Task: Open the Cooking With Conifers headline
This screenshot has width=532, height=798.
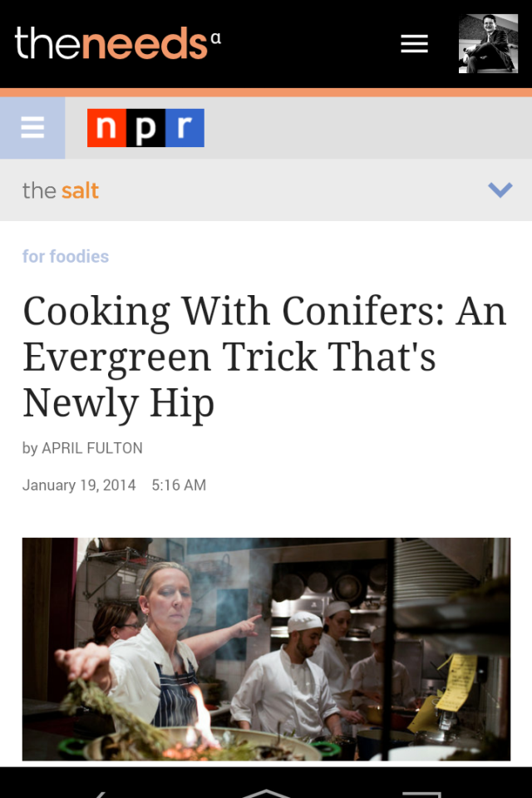Action: pyautogui.click(x=264, y=357)
